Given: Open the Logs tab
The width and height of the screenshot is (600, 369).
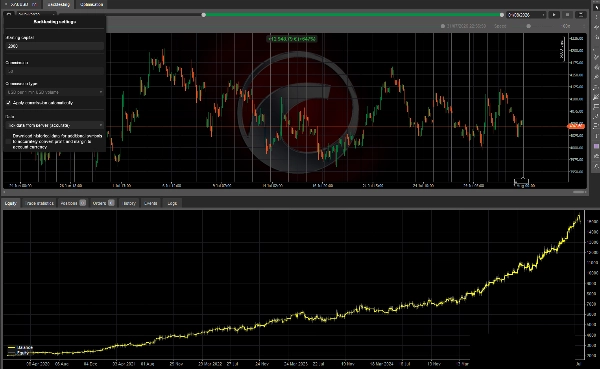Looking at the screenshot, I should [x=172, y=203].
